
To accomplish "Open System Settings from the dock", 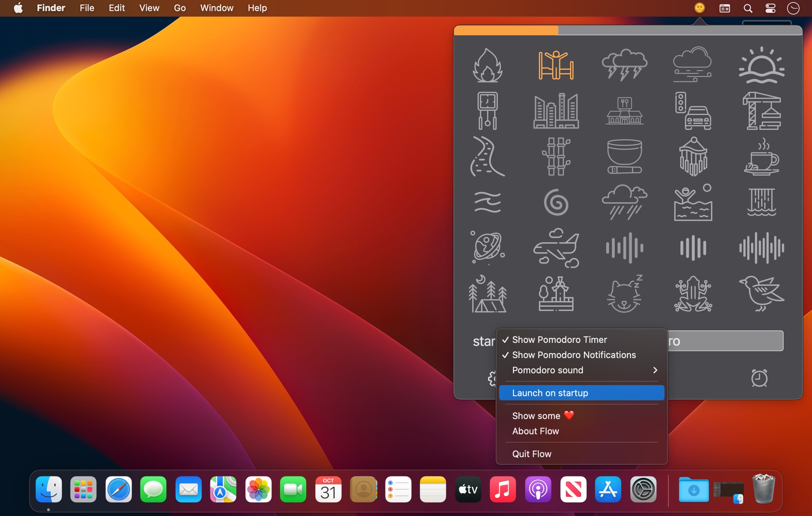I will pyautogui.click(x=643, y=490).
